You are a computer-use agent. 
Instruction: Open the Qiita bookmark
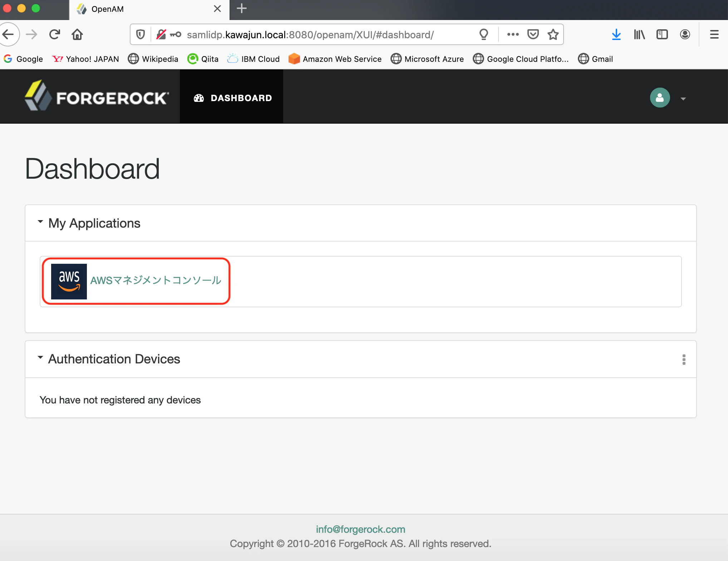click(203, 59)
